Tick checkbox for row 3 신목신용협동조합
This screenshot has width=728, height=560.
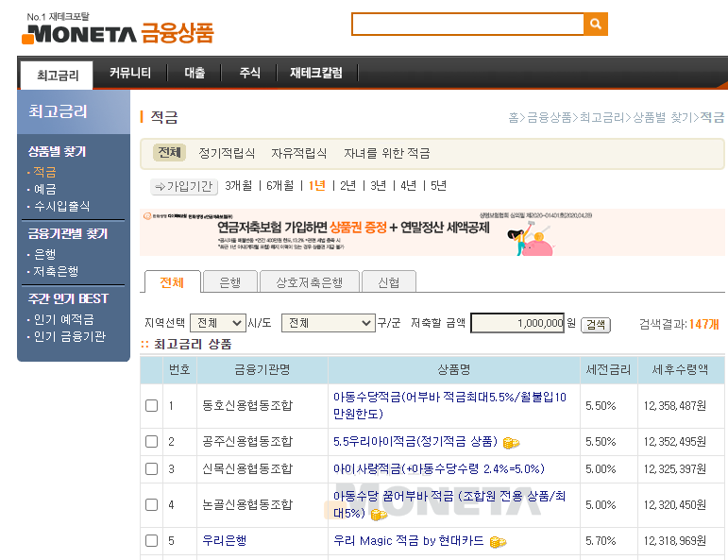[151, 468]
